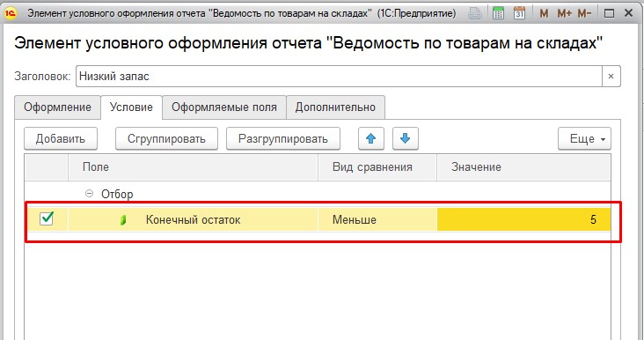Click the Добавить button
Screen dimensions: 644x340
point(61,138)
